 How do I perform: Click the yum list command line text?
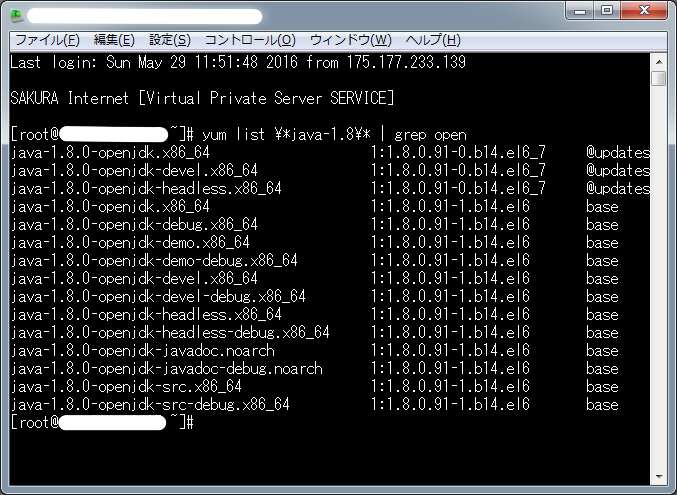point(334,134)
